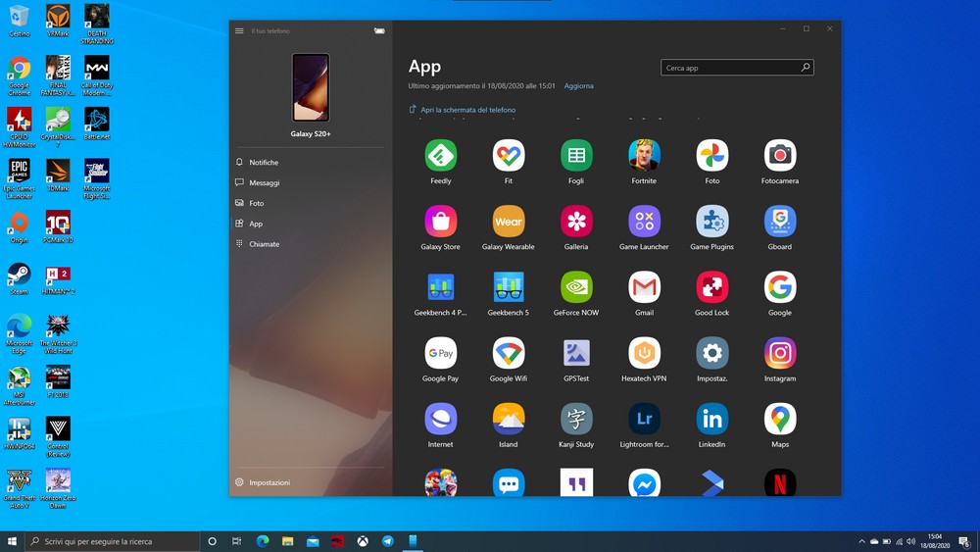Launch Geekbench 5 app
980x552 pixels.
tap(508, 287)
